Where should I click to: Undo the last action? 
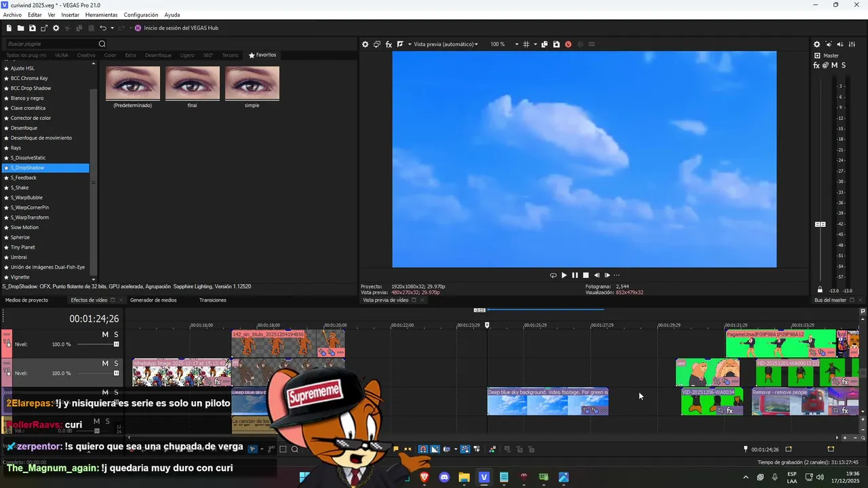coord(103,28)
